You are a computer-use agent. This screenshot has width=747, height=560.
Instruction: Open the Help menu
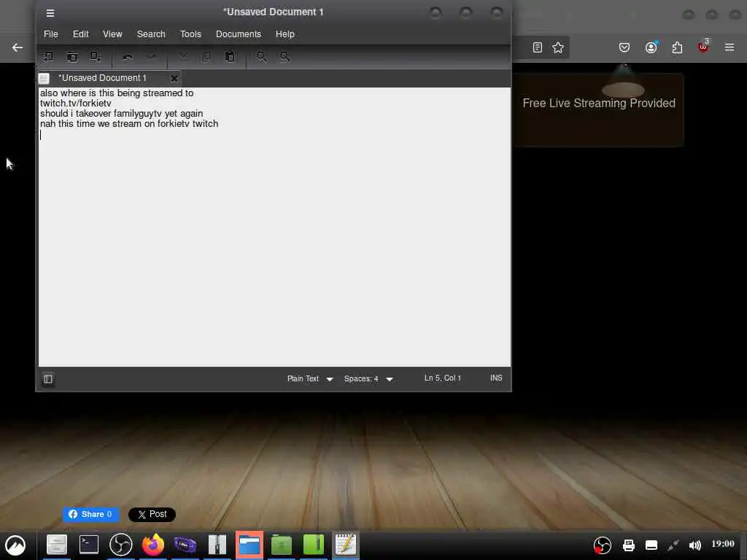pyautogui.click(x=285, y=34)
